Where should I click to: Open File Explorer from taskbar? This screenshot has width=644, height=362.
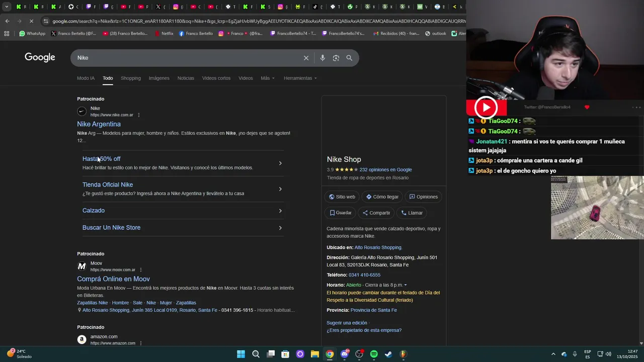[315, 354]
